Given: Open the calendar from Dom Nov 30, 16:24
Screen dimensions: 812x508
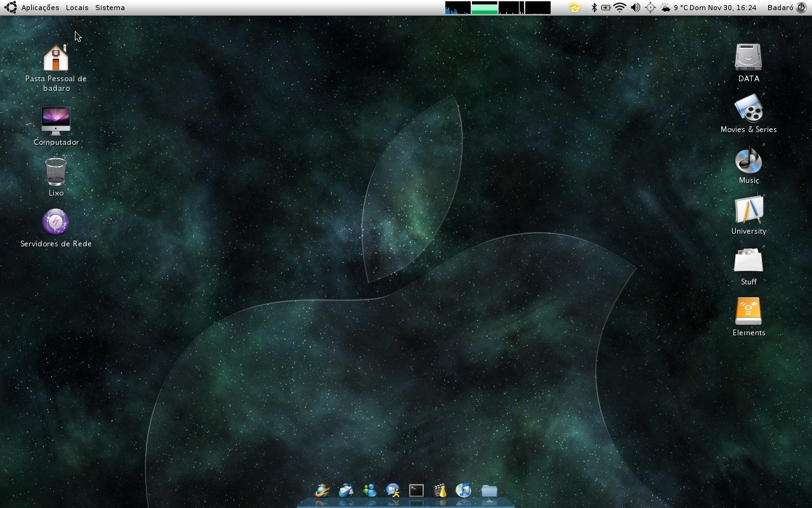Looking at the screenshot, I should tap(723, 8).
